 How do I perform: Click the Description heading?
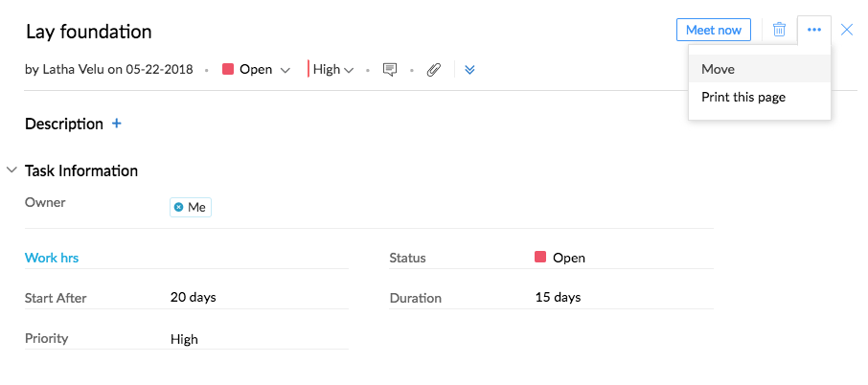click(x=63, y=124)
